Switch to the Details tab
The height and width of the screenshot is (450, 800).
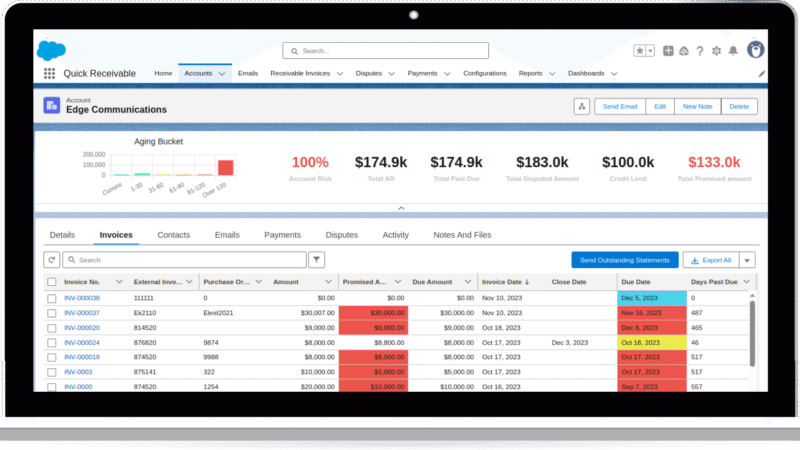point(62,235)
